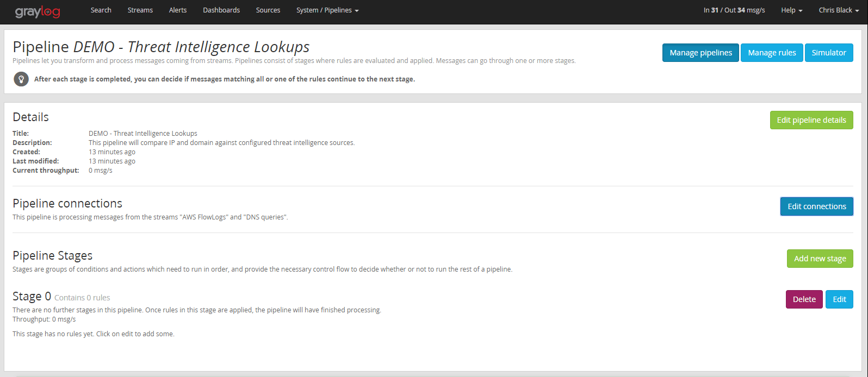Open Dashboards from the top navigation
Image resolution: width=868 pixels, height=377 pixels.
tap(221, 10)
